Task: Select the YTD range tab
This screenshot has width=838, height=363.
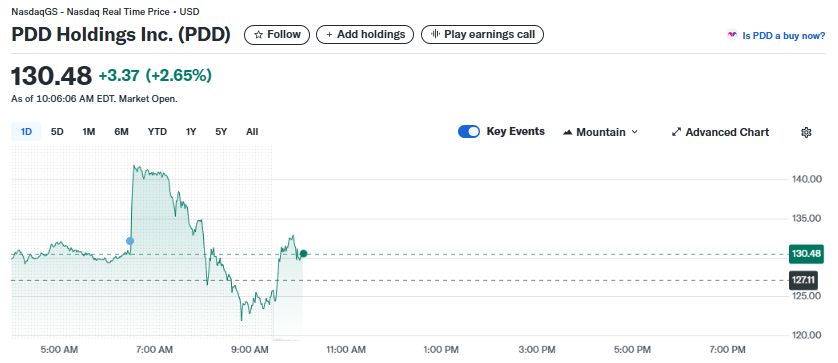Action: (157, 132)
